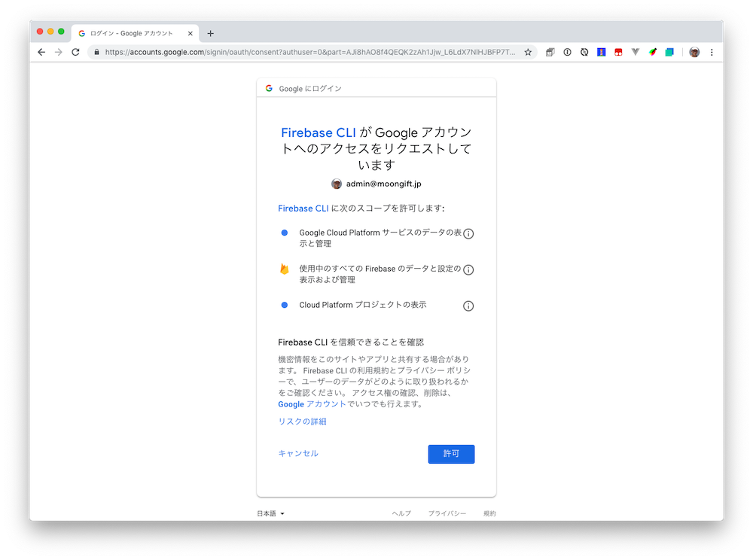753x560 pixels.
Task: Click the first gray extension icon in toolbar
Action: click(550, 52)
